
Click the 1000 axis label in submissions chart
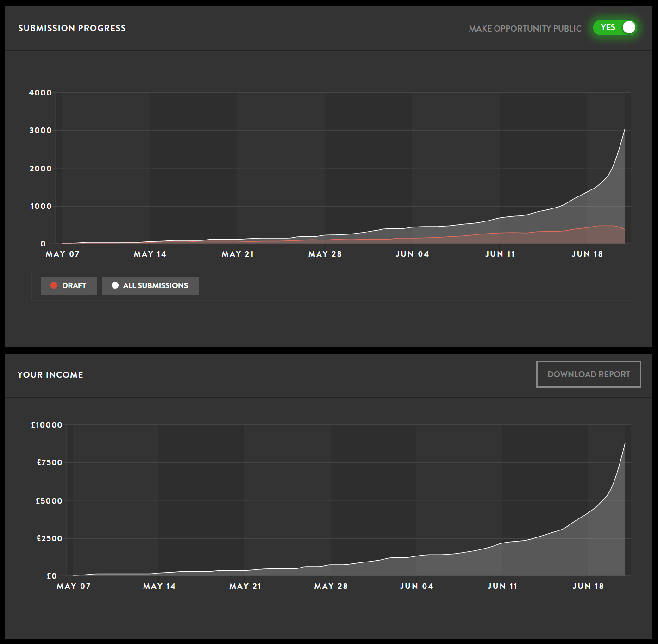(x=41, y=206)
